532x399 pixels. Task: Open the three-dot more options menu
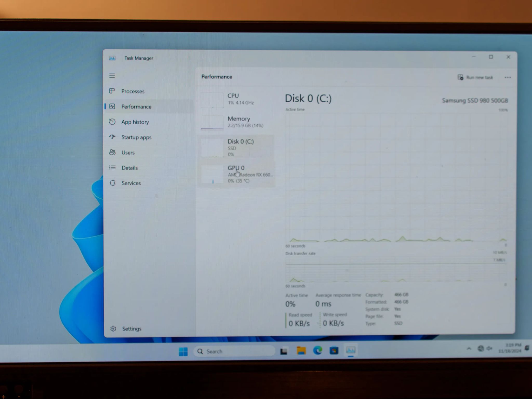[x=508, y=77]
